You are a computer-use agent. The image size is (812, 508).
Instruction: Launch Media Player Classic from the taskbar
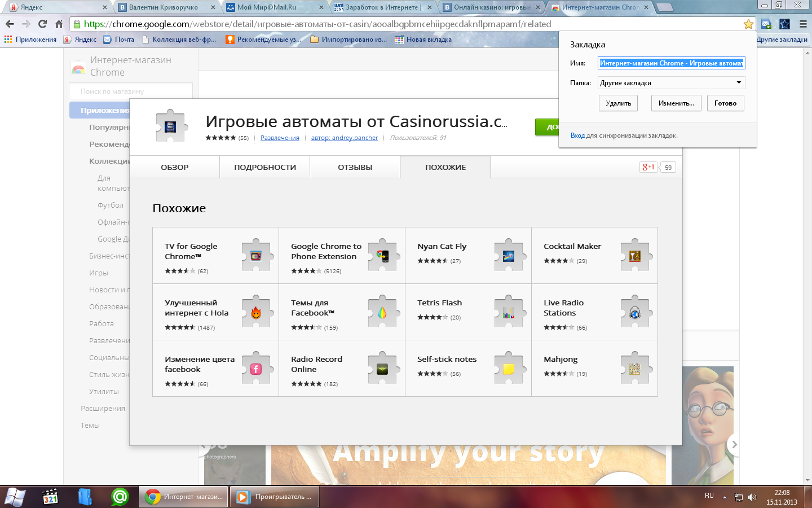(50, 497)
